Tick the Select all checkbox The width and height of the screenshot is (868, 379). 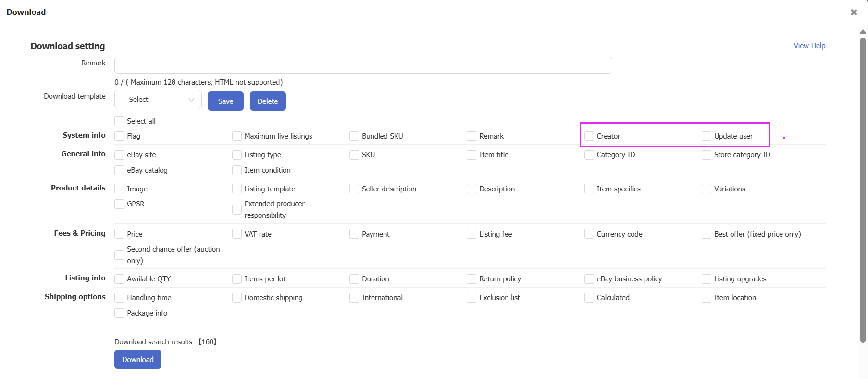(x=119, y=121)
